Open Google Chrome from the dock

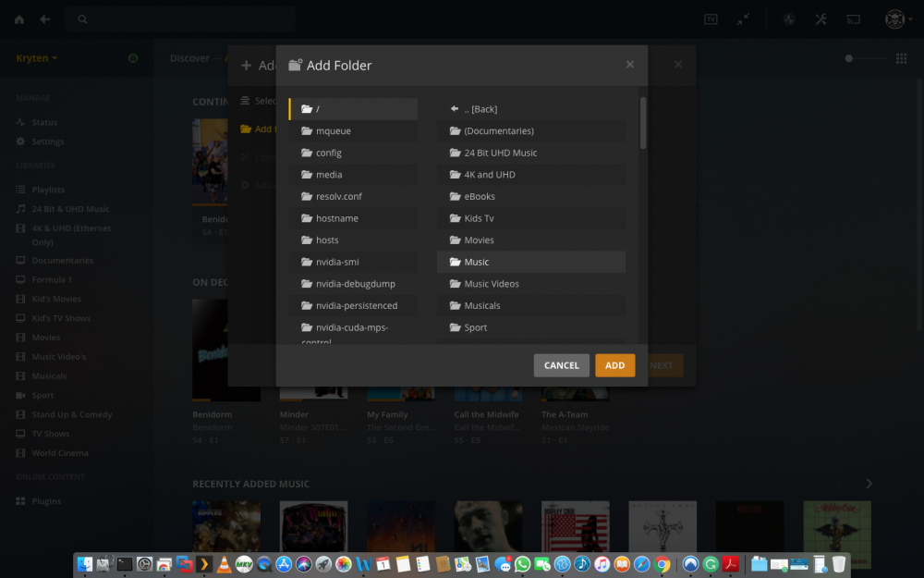tap(662, 564)
